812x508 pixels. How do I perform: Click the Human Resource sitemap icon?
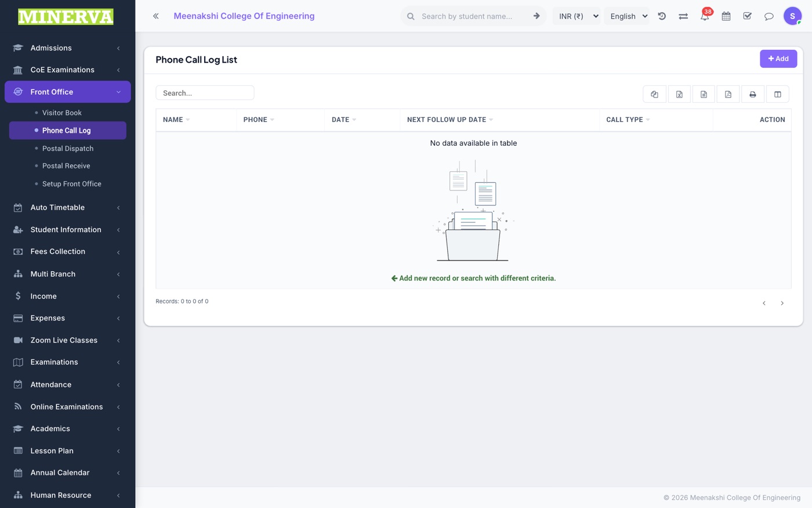[x=18, y=495]
